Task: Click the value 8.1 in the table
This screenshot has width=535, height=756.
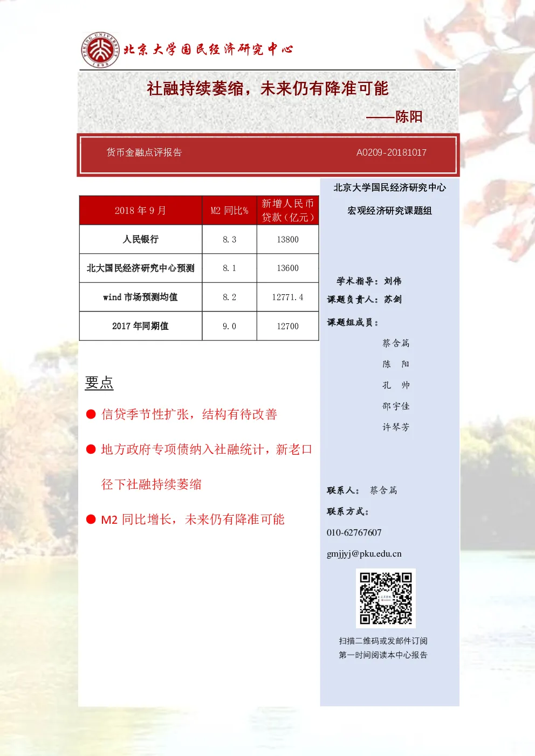Action: pyautogui.click(x=229, y=268)
